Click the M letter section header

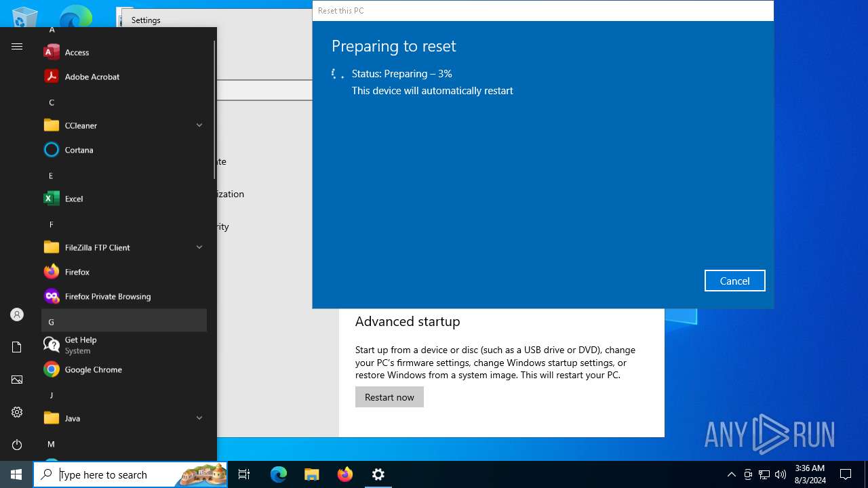point(124,444)
